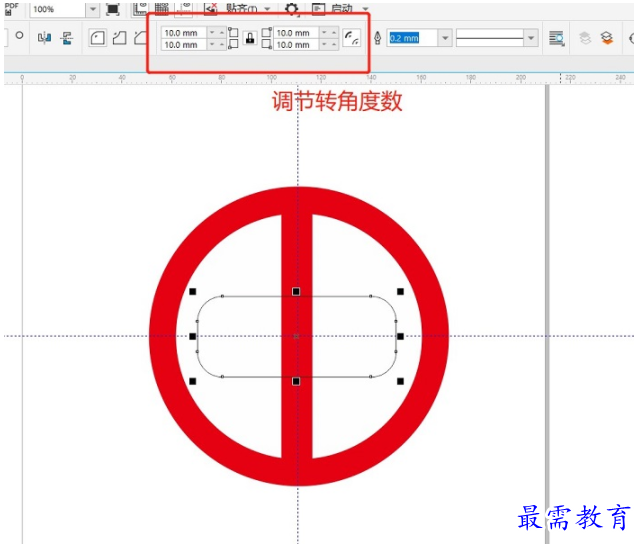Click the greyed to front of layer icon
This screenshot has width=639, height=549.
click(x=585, y=38)
